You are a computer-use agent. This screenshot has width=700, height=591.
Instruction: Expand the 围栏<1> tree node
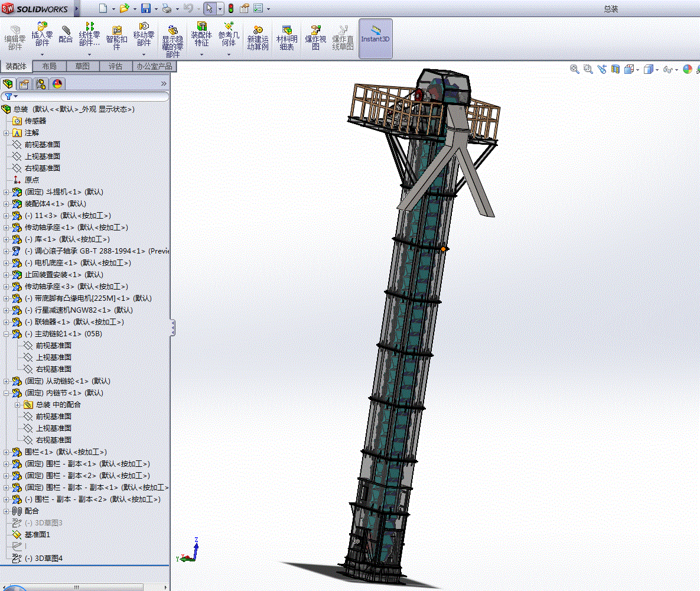point(6,452)
